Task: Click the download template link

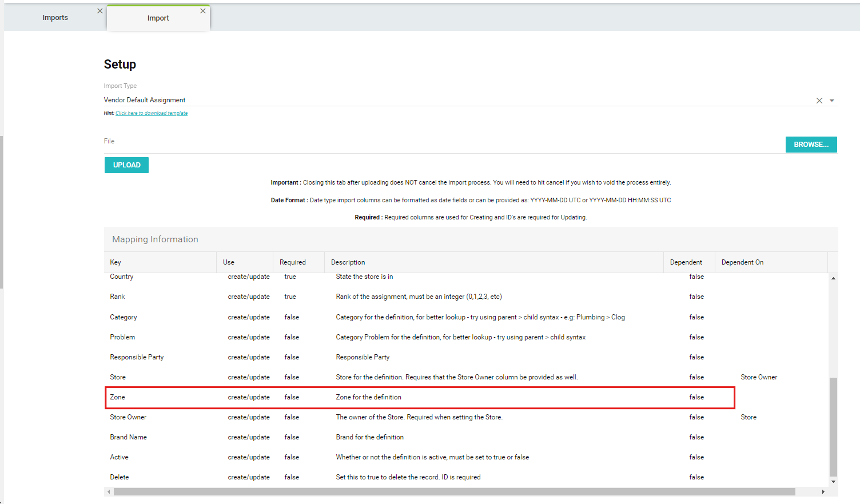Action: [152, 113]
